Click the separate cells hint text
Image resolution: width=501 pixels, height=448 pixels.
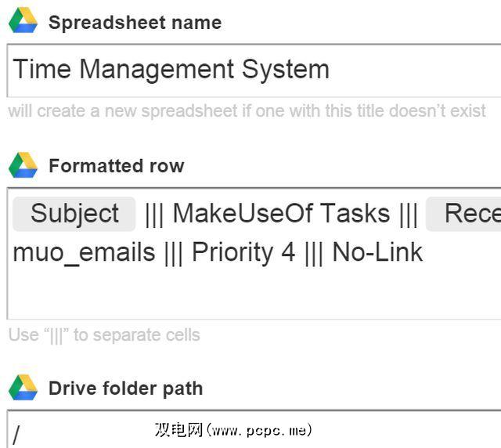coord(104,335)
